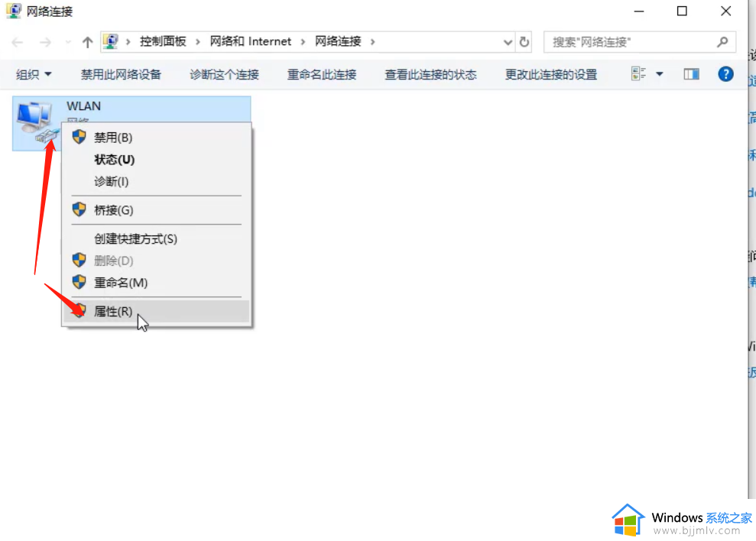756x541 pixels.
Task: Refresh the network connections list
Action: click(524, 42)
